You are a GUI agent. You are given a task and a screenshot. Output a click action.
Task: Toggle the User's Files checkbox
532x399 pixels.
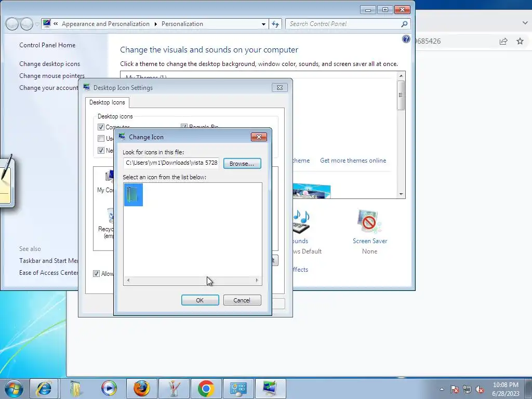[x=101, y=138]
